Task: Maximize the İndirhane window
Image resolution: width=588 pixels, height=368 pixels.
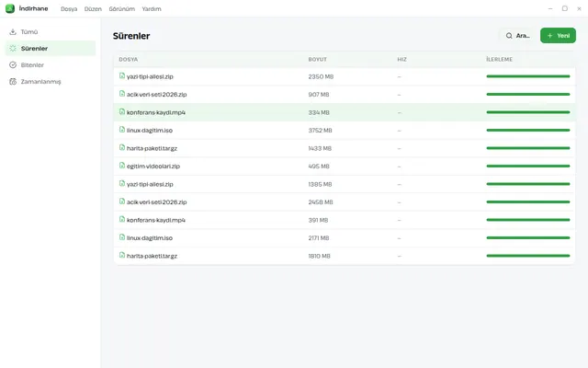Action: 565,8
